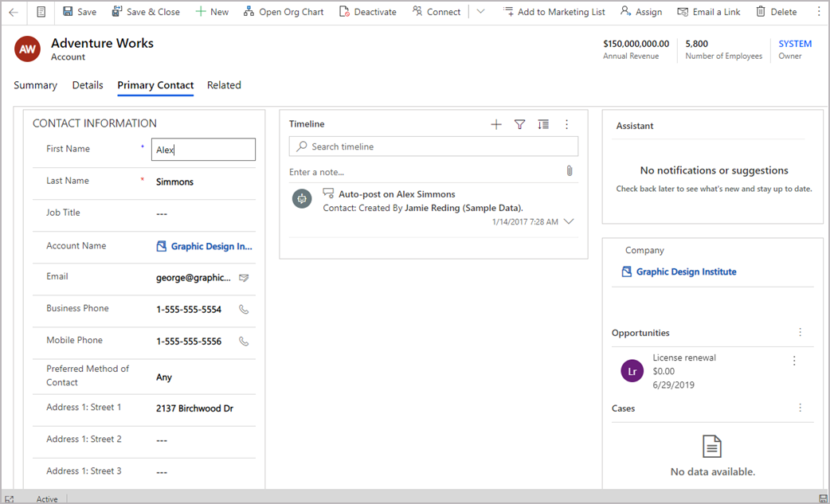
Task: Click the Search timeline input field
Action: point(433,147)
